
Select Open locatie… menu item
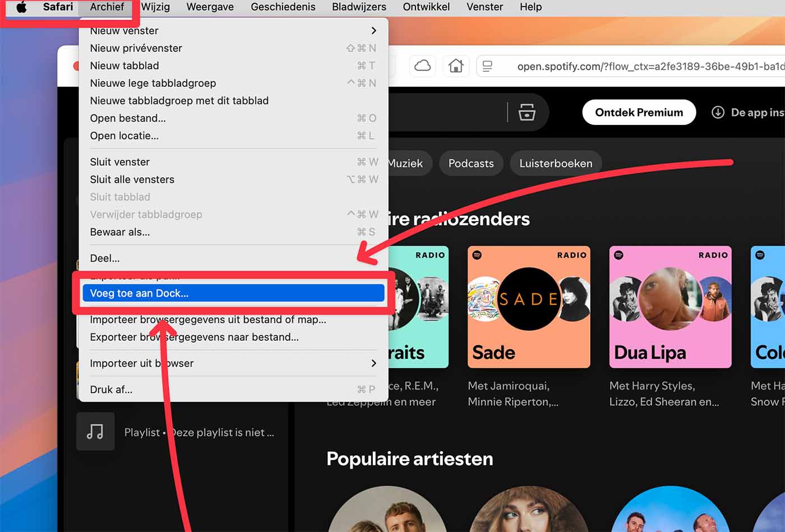tap(233, 136)
